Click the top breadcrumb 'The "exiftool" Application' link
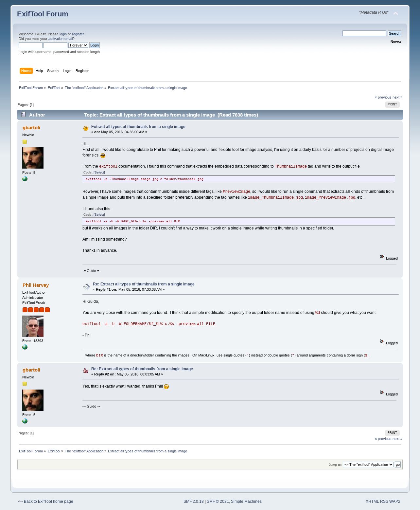The image size is (420, 510). click(84, 88)
